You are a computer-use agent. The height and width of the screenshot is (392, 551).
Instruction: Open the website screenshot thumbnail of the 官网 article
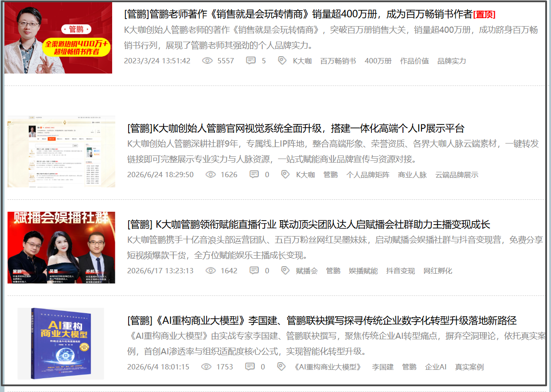61,151
